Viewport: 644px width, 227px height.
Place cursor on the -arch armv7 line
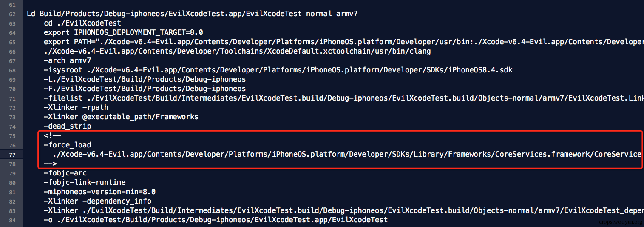[67, 61]
